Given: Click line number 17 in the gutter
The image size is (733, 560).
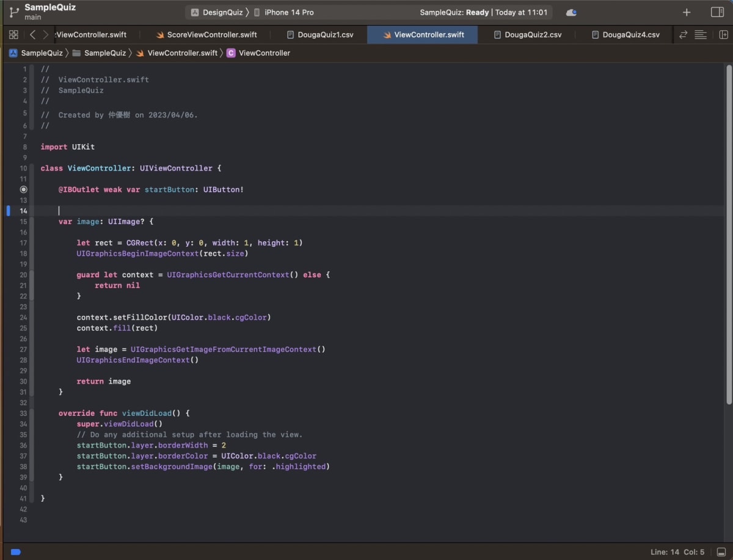Looking at the screenshot, I should click(23, 243).
